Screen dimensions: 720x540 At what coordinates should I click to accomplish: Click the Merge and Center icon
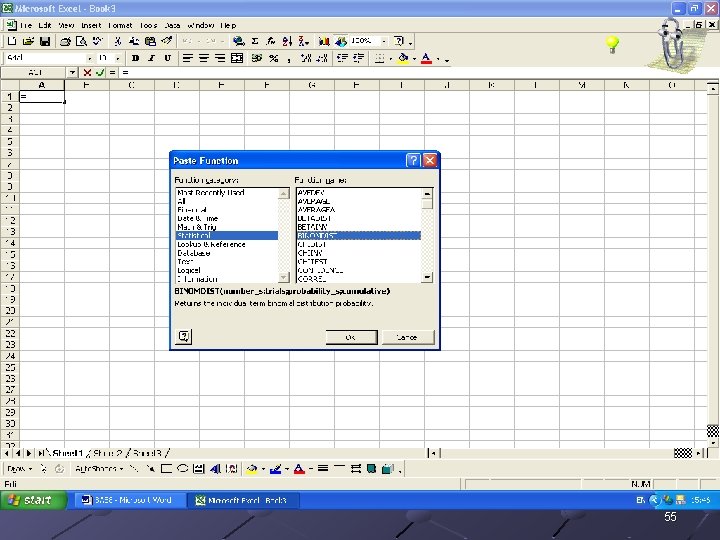(237, 58)
